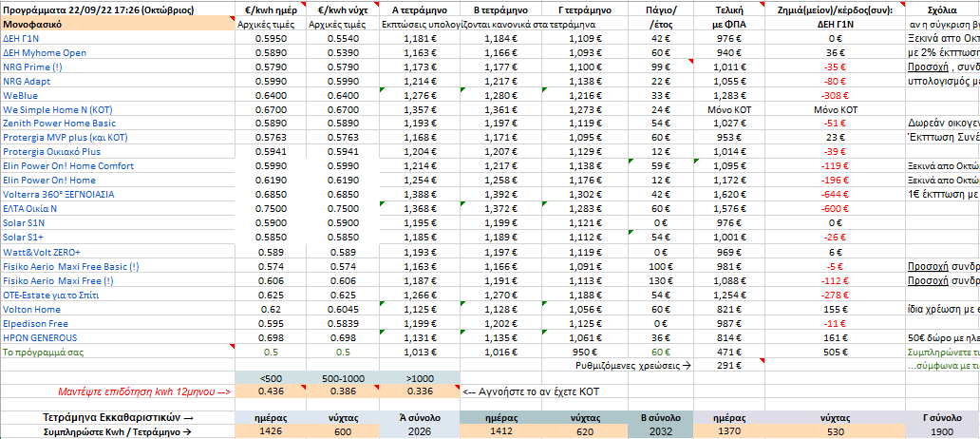Click the €/kwh νύχτ column header

point(343,10)
